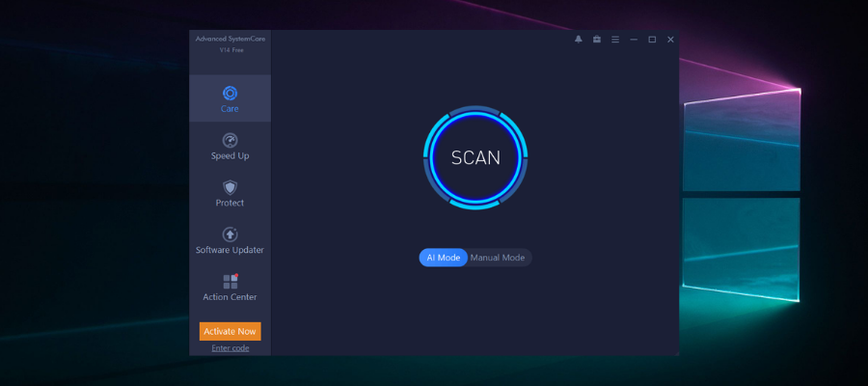Image resolution: width=868 pixels, height=386 pixels.
Task: Close the Advanced SystemCare window
Action: tap(670, 40)
